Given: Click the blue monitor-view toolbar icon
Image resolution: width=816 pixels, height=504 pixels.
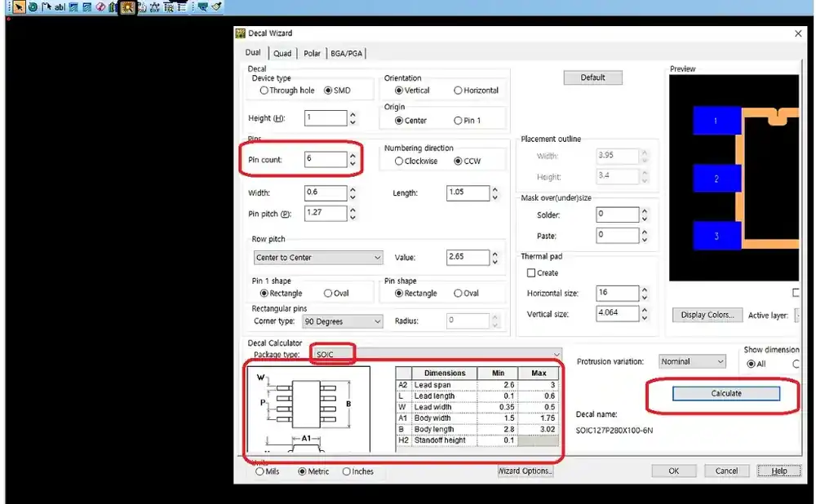Looking at the screenshot, I should click(202, 7).
